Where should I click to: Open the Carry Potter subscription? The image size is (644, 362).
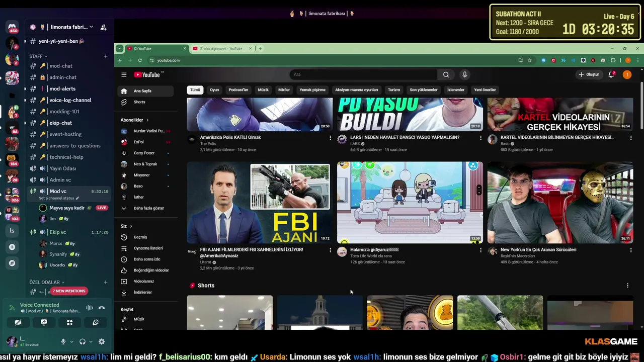[146, 153]
